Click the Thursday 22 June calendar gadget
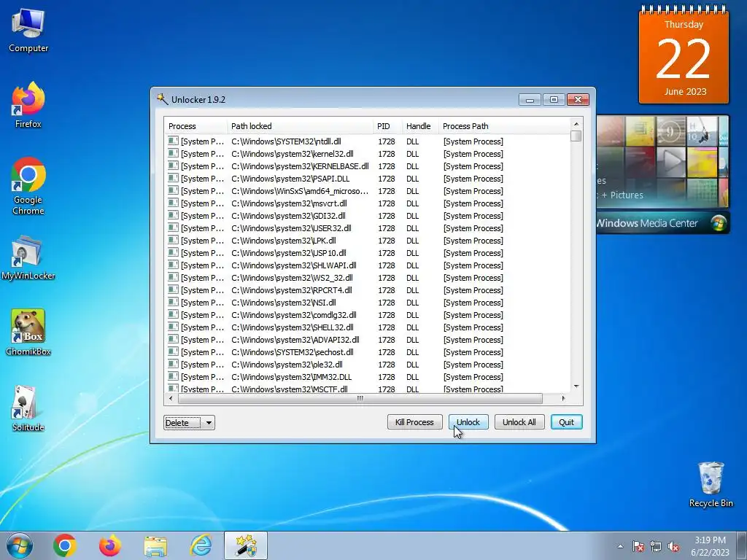747x560 pixels. (684, 55)
